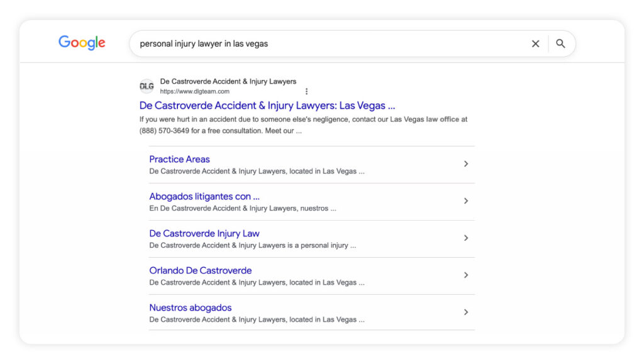Click the magnifying glass search icon
This screenshot has width=644, height=364.
tap(560, 44)
